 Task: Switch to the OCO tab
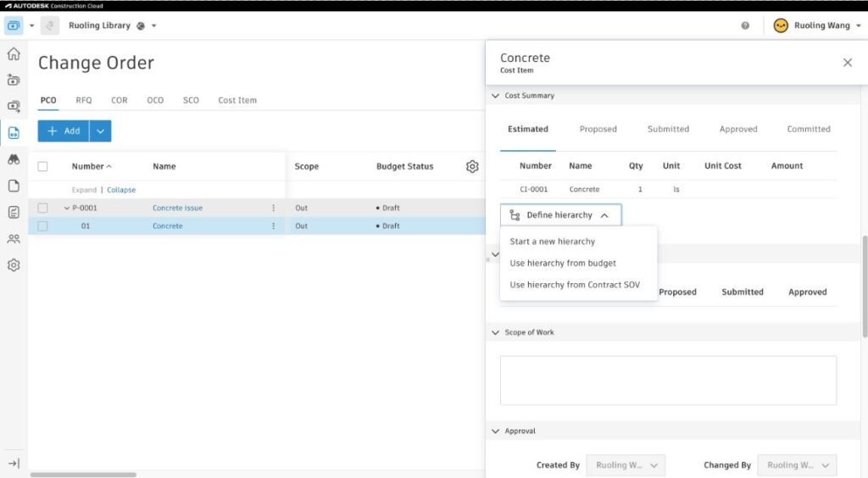pos(155,100)
